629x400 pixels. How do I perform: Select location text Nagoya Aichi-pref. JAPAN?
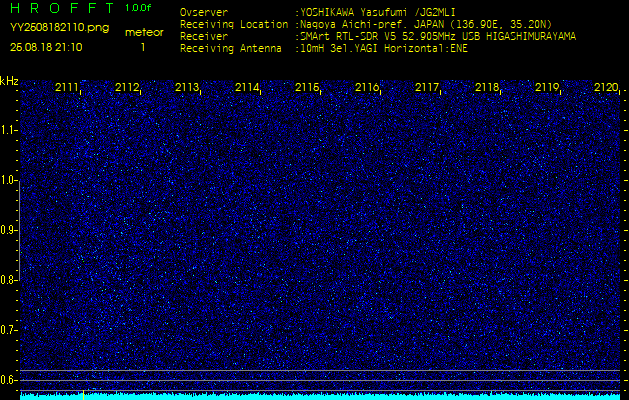click(372, 24)
